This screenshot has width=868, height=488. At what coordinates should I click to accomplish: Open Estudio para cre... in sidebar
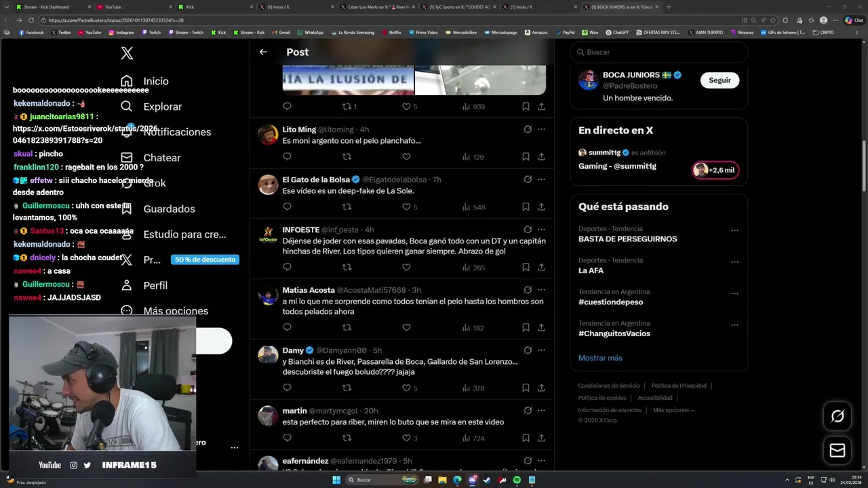[x=173, y=235]
